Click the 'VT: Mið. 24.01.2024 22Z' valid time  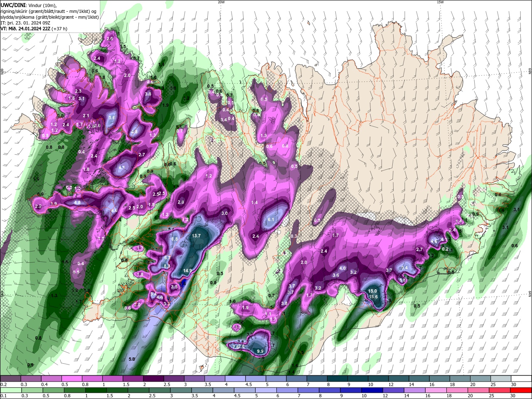click(26, 29)
